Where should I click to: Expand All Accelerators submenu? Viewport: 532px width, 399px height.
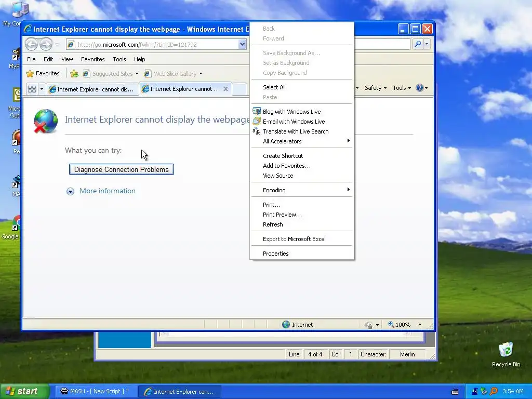(x=302, y=141)
